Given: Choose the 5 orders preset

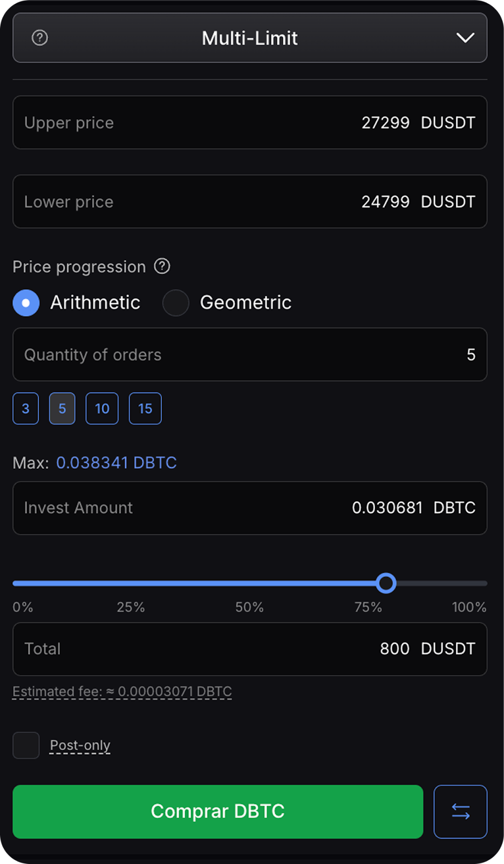Looking at the screenshot, I should click(62, 409).
